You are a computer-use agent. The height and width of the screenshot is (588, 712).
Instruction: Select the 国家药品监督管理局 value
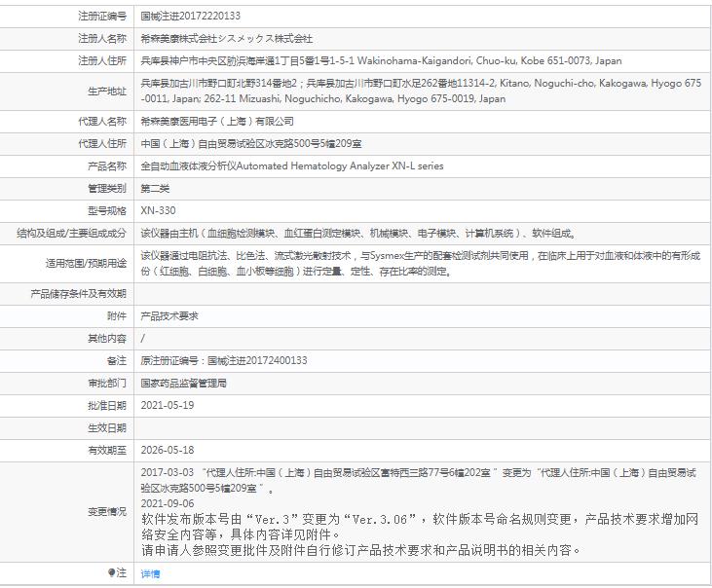click(183, 384)
